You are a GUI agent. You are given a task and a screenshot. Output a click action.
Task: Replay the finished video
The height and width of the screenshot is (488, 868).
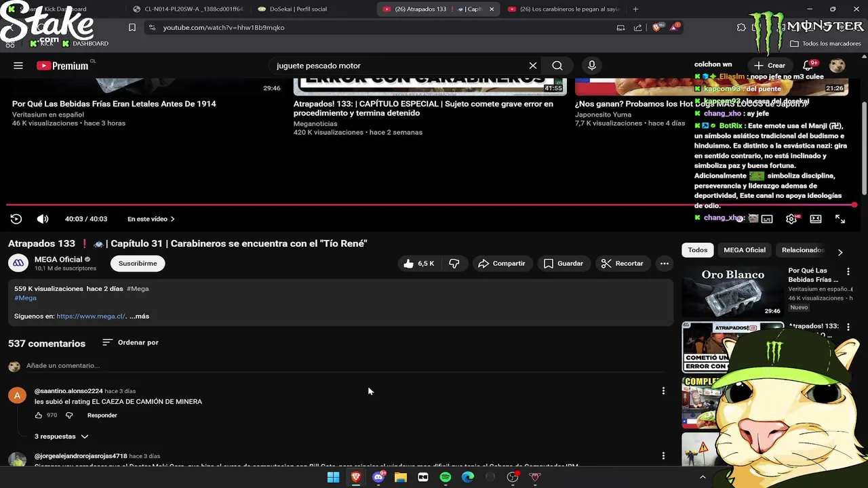point(16,219)
